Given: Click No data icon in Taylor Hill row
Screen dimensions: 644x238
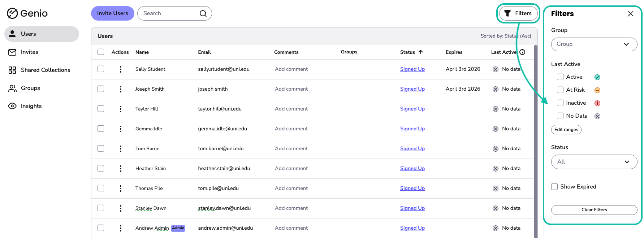Looking at the screenshot, I should tap(496, 109).
